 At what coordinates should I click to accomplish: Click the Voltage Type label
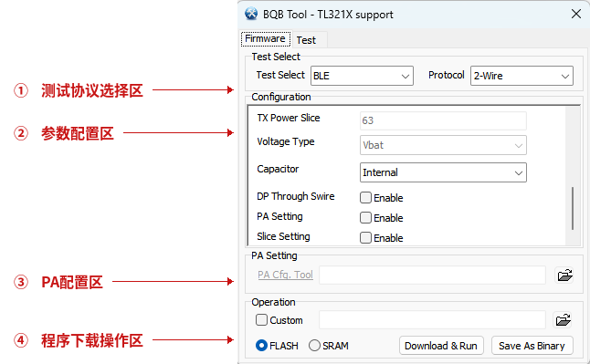click(x=286, y=141)
